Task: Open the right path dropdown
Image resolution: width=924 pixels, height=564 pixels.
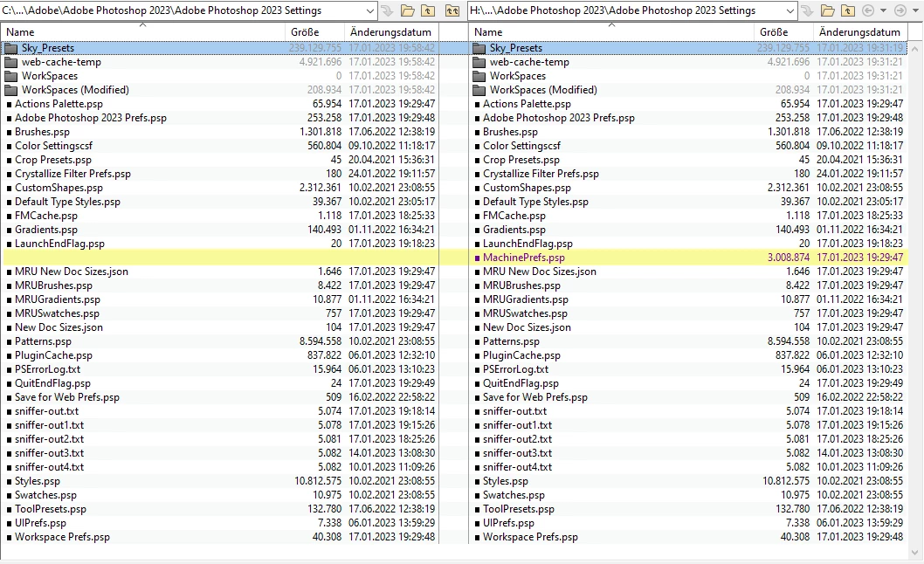Action: point(790,10)
